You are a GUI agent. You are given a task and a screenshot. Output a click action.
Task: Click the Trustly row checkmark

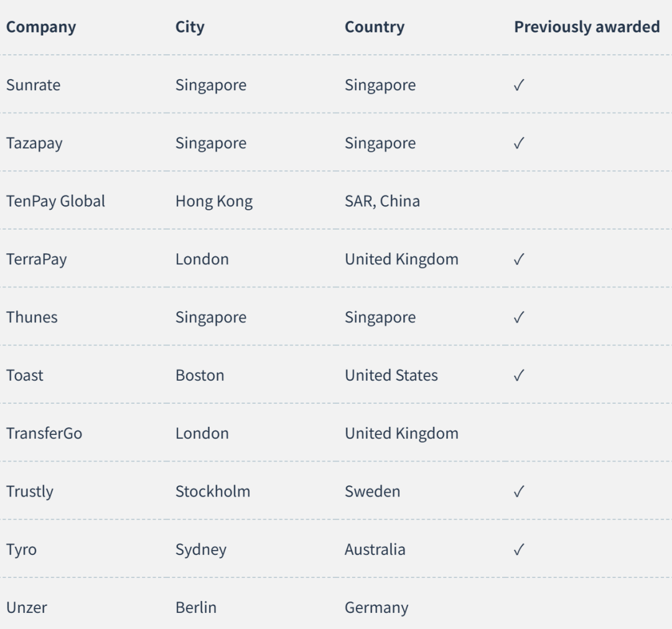[518, 492]
